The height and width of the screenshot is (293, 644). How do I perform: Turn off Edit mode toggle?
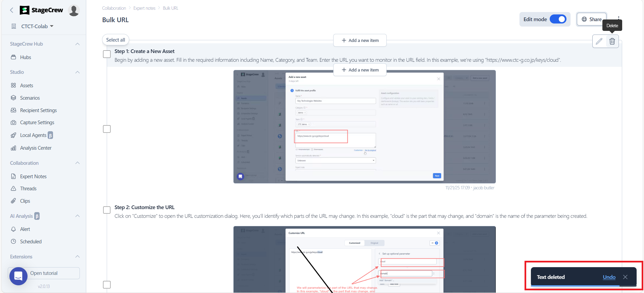(x=558, y=19)
